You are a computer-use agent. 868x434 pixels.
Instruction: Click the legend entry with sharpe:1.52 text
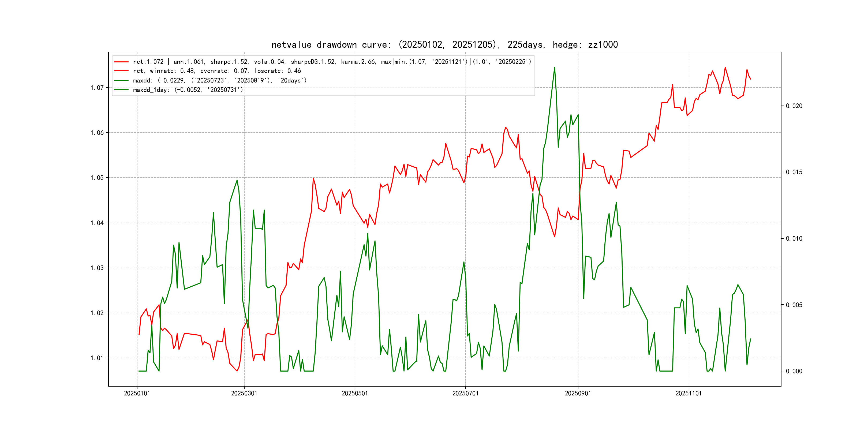(x=332, y=62)
